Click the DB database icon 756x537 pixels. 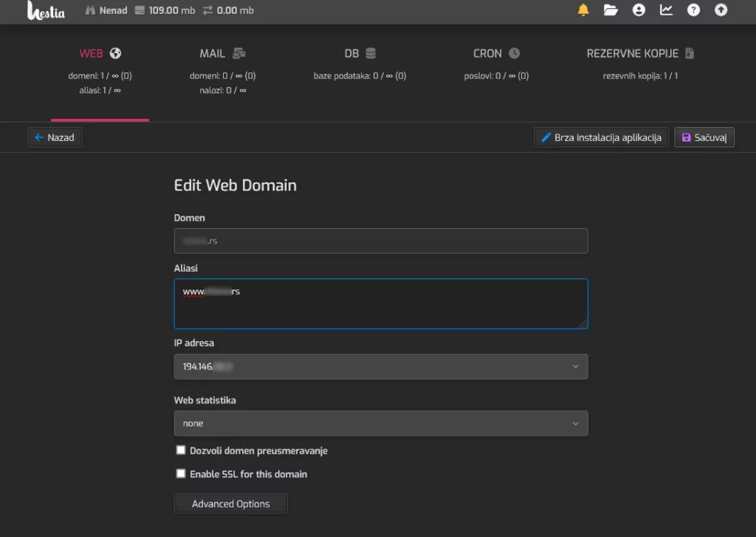pyautogui.click(x=371, y=53)
